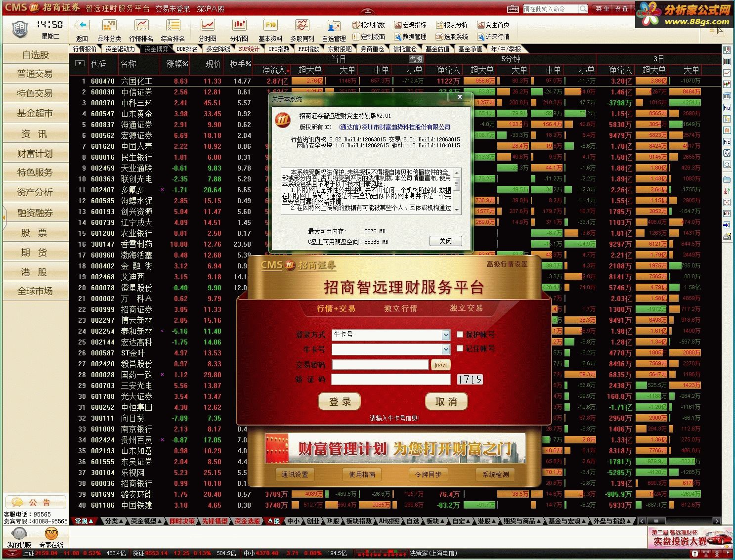Open 品种分类 toolbar icon

point(109,25)
